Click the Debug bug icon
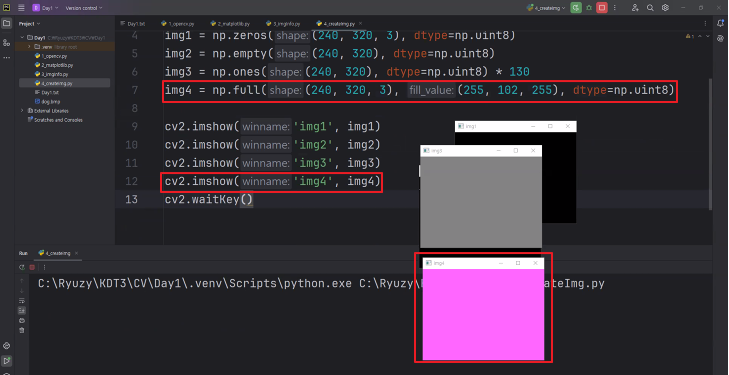Screen dimensions: 729x375 589,8
